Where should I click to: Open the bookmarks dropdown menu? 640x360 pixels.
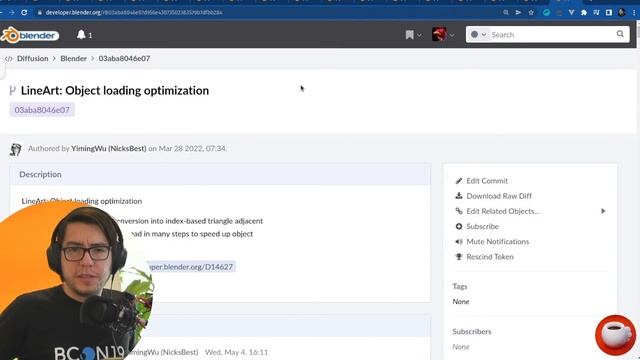point(413,35)
